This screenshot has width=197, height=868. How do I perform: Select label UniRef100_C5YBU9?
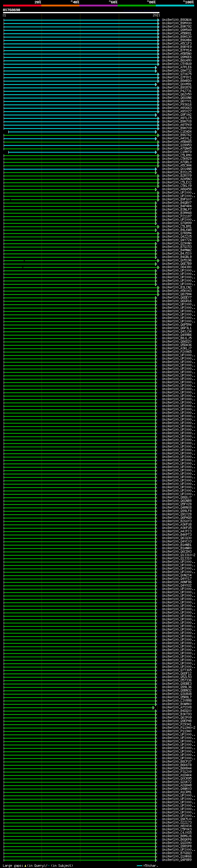click(x=177, y=64)
